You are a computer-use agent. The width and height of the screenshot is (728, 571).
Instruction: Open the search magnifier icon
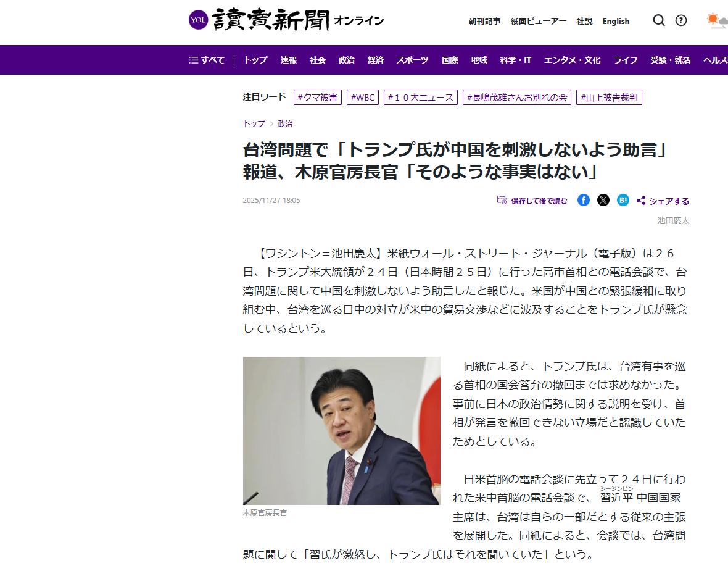pos(659,20)
